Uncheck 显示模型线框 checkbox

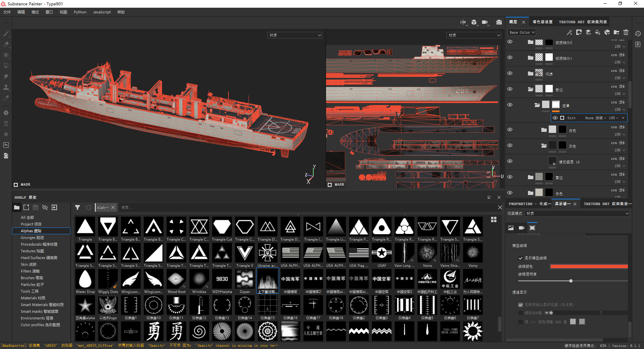coord(521,258)
